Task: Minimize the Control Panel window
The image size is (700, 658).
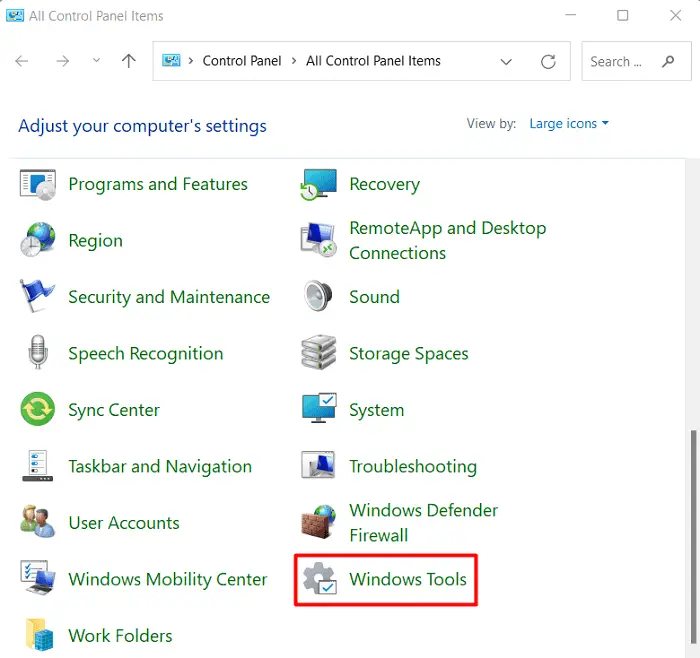Action: pos(571,15)
